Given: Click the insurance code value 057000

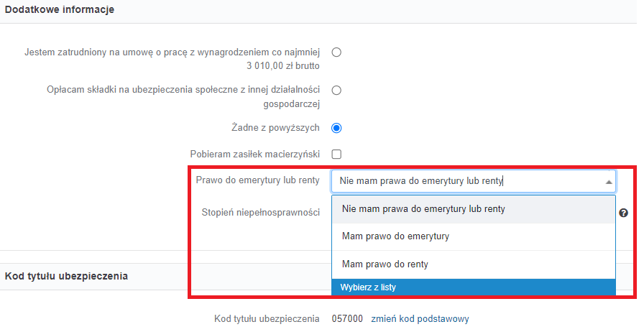Looking at the screenshot, I should coord(347,319).
